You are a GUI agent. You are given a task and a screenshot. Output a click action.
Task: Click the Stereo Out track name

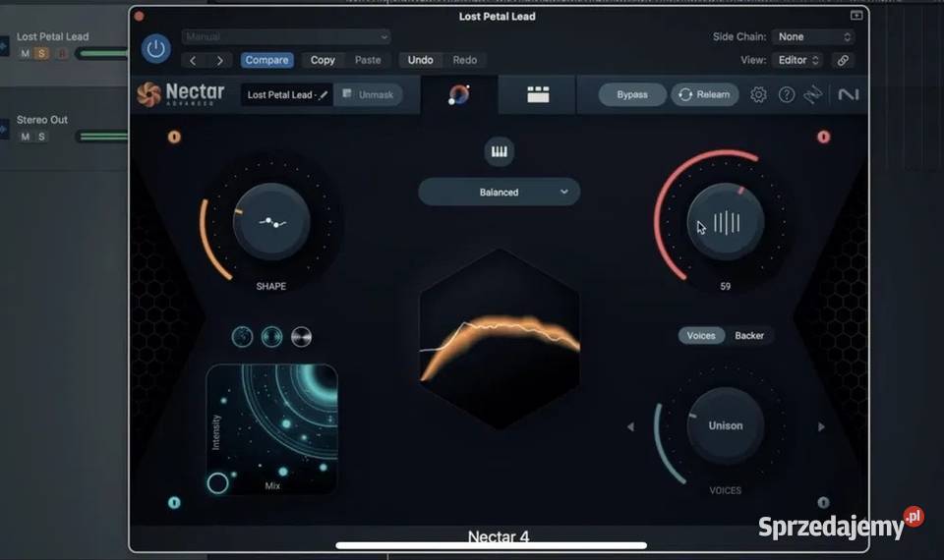tap(42, 120)
